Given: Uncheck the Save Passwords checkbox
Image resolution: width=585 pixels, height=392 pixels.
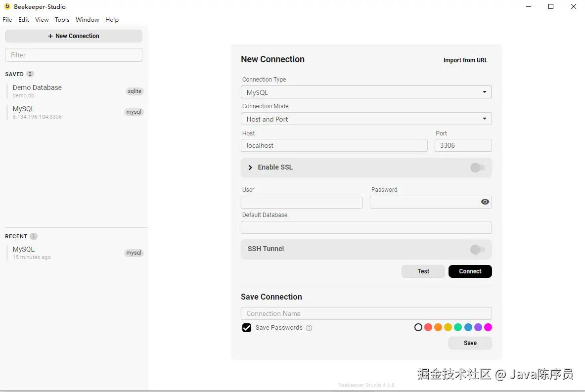Looking at the screenshot, I should coord(247,327).
